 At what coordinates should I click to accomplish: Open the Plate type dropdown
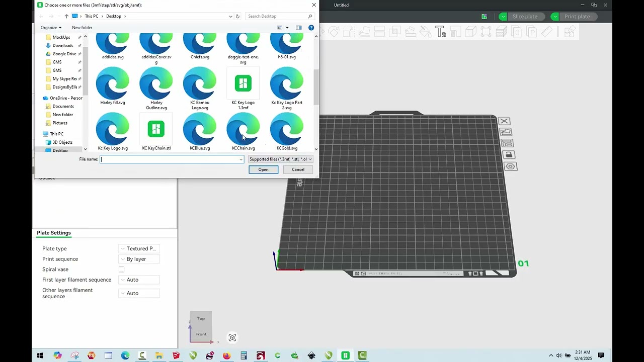click(139, 248)
